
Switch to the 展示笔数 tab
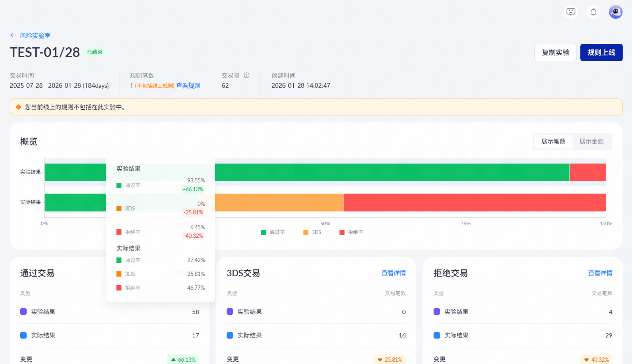pos(553,141)
